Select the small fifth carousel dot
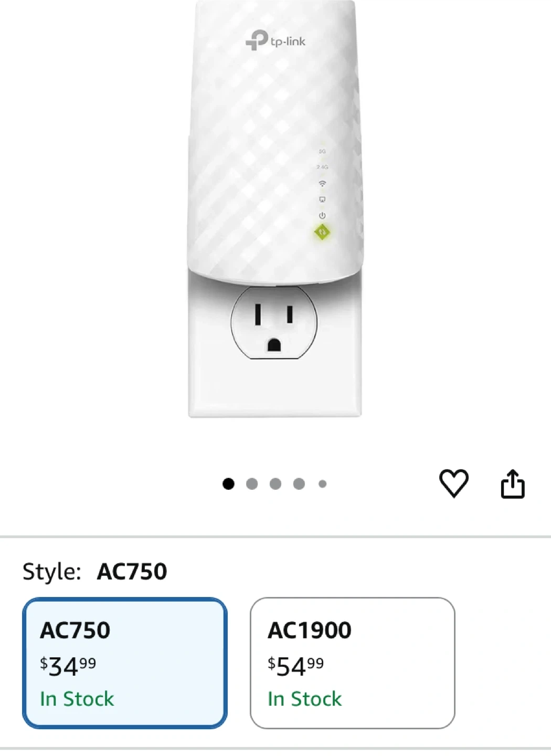The image size is (551, 756). tap(323, 484)
